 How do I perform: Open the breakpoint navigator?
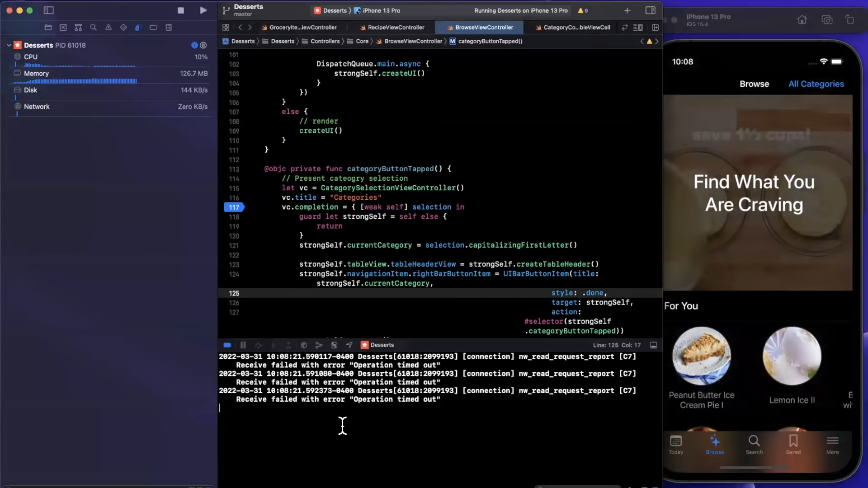[x=154, y=28]
